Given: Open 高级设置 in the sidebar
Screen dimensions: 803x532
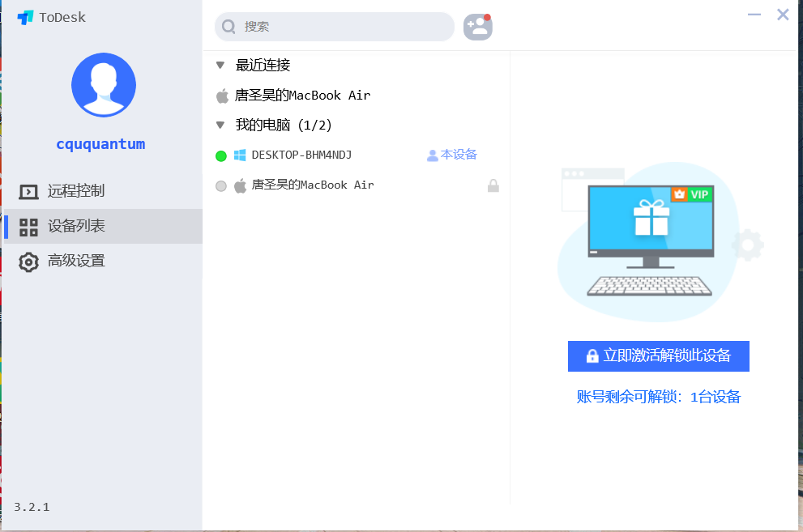Looking at the screenshot, I should [103, 261].
